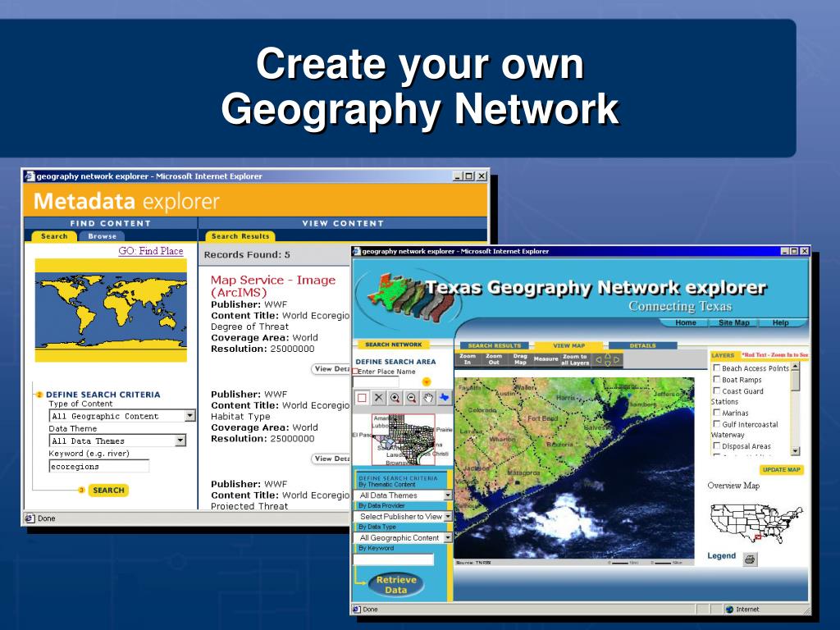Click Zoom to all Layers on the map toolbar
Image resolution: width=840 pixels, height=630 pixels.
pos(575,359)
